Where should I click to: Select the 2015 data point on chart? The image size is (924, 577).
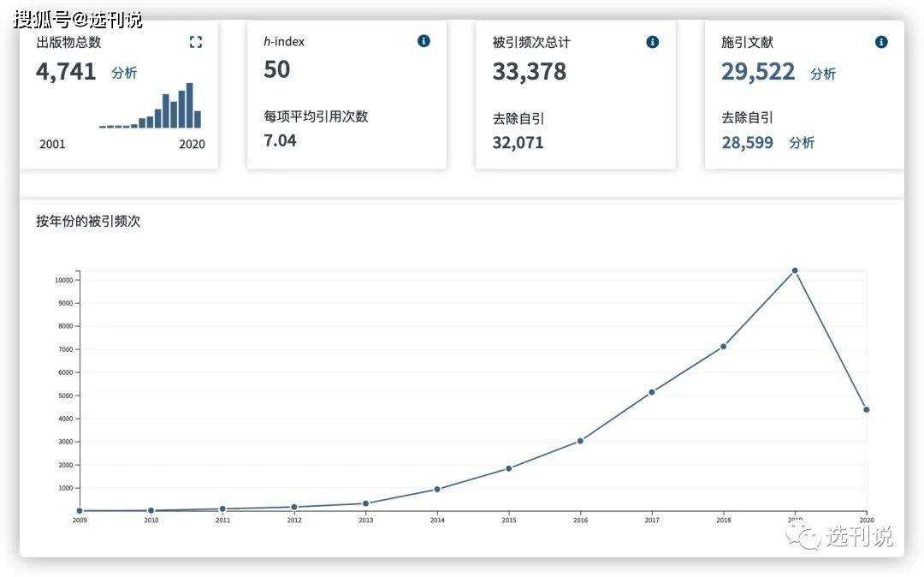point(508,468)
